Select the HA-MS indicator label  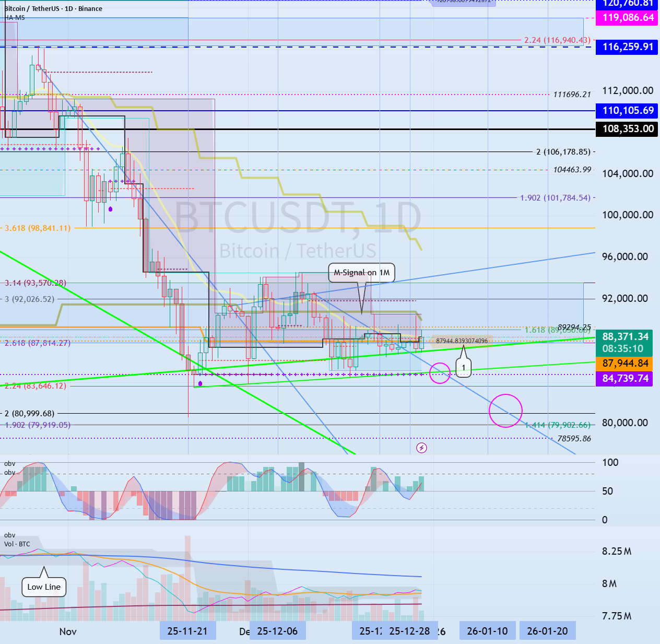pyautogui.click(x=15, y=18)
